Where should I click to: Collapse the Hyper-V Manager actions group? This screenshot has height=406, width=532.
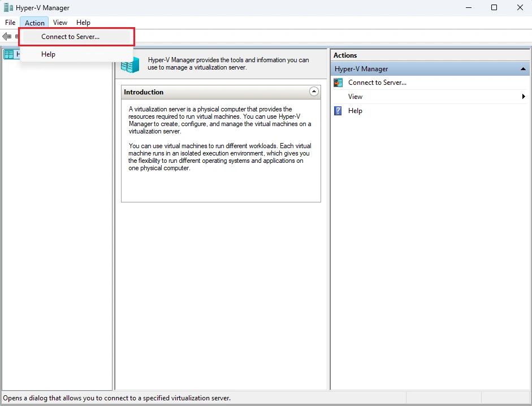point(523,69)
